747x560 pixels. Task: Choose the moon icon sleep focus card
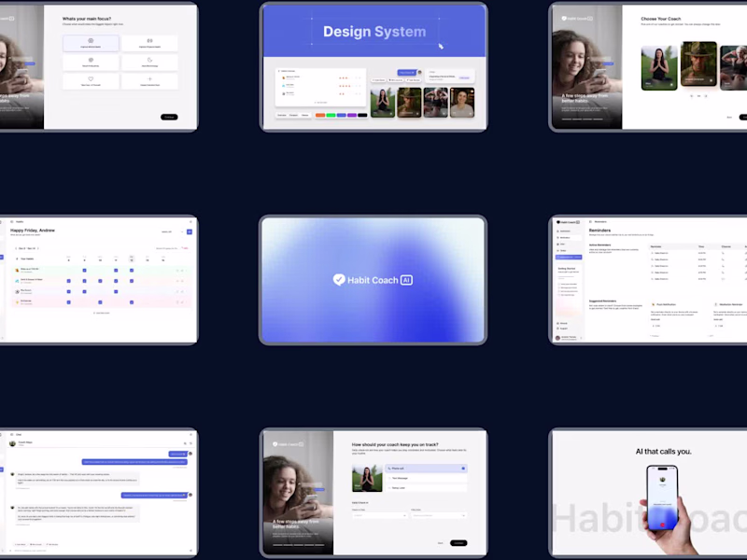coord(149,63)
